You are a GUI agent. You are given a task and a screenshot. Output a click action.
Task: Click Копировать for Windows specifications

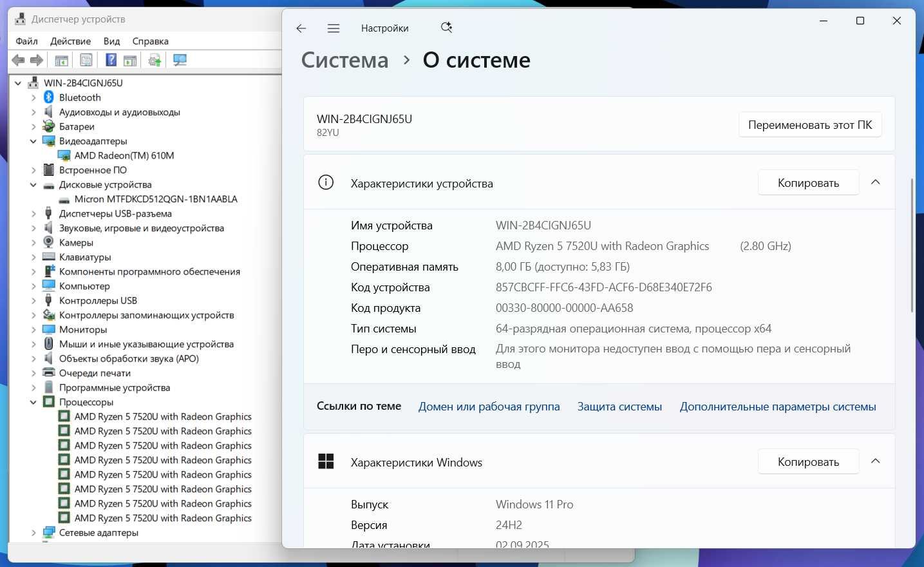tap(809, 462)
